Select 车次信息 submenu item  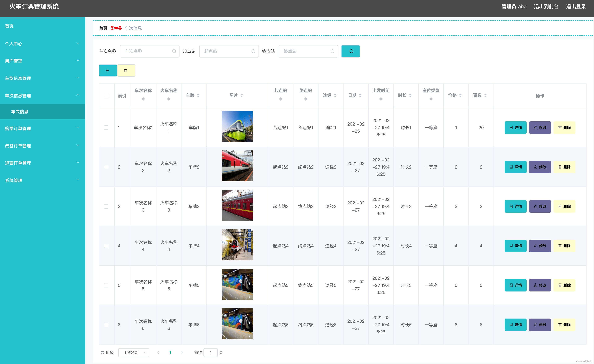click(20, 112)
